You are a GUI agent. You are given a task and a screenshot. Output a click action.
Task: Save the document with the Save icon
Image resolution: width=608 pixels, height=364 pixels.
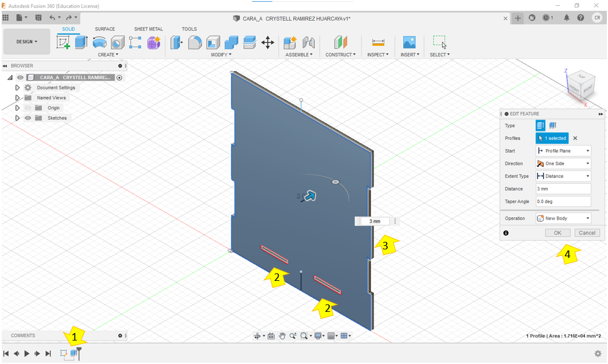pos(38,17)
